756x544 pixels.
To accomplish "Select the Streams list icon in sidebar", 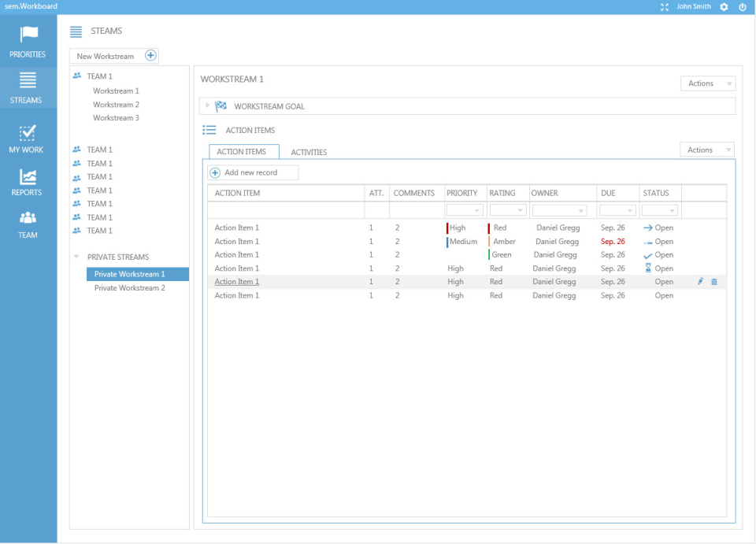I will click(28, 80).
